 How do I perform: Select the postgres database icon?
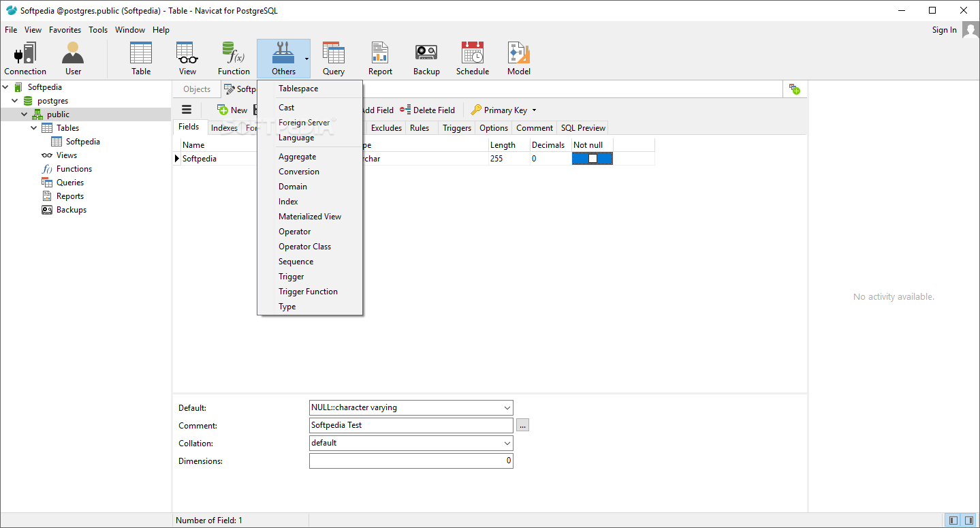coord(27,101)
